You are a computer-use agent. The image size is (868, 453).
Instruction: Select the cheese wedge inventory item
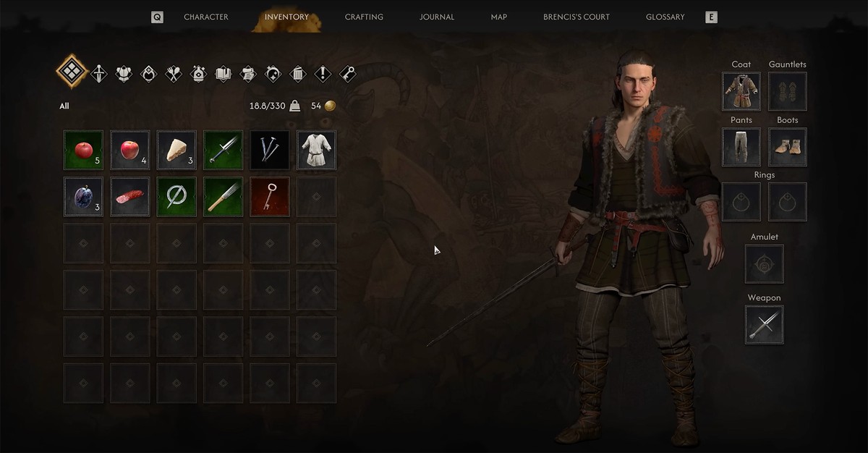(176, 150)
